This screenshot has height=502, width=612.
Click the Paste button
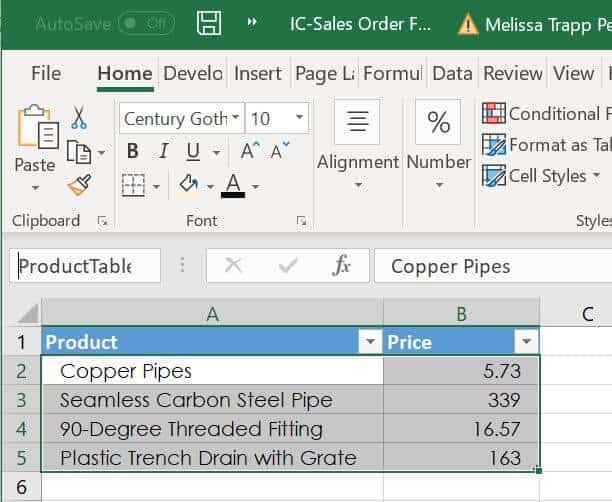click(35, 140)
